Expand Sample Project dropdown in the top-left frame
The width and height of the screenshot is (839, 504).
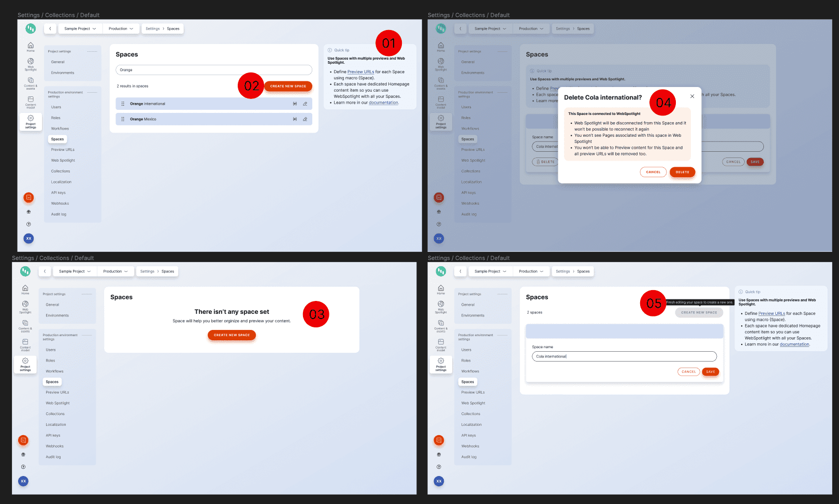[80, 29]
